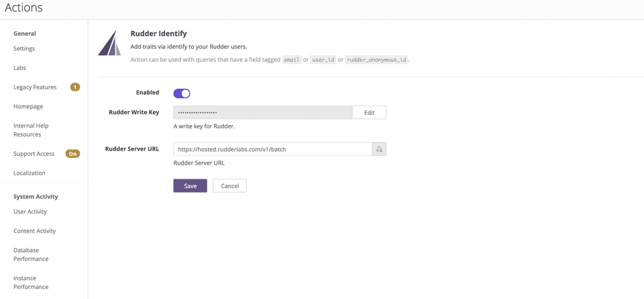
Task: Save the Rudder Identify settings
Action: (190, 185)
